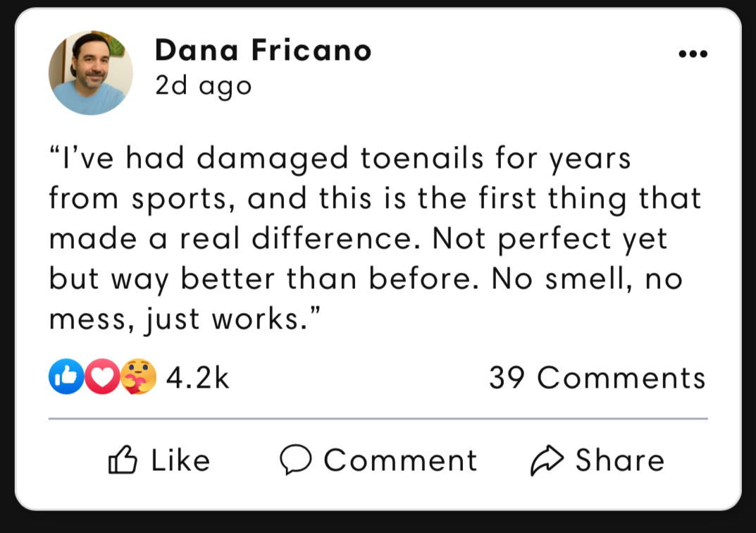Click the red heart reaction icon
Viewport: 756px width, 533px height.
(102, 377)
